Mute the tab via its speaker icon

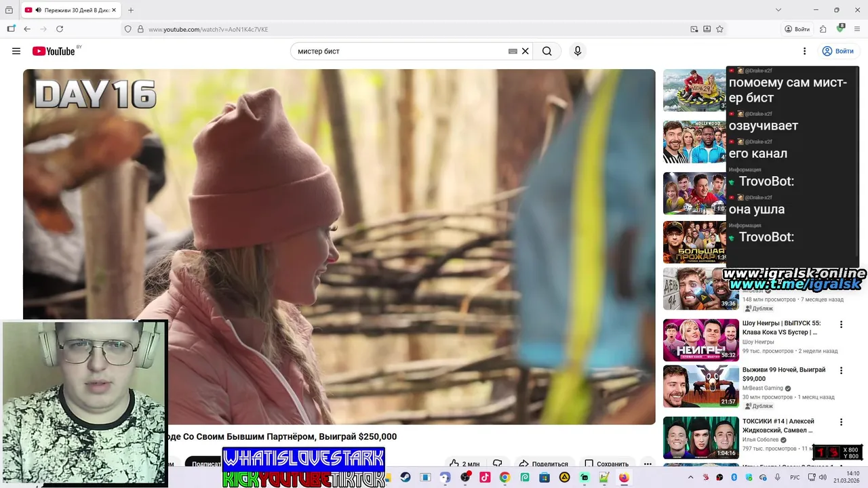click(x=37, y=10)
